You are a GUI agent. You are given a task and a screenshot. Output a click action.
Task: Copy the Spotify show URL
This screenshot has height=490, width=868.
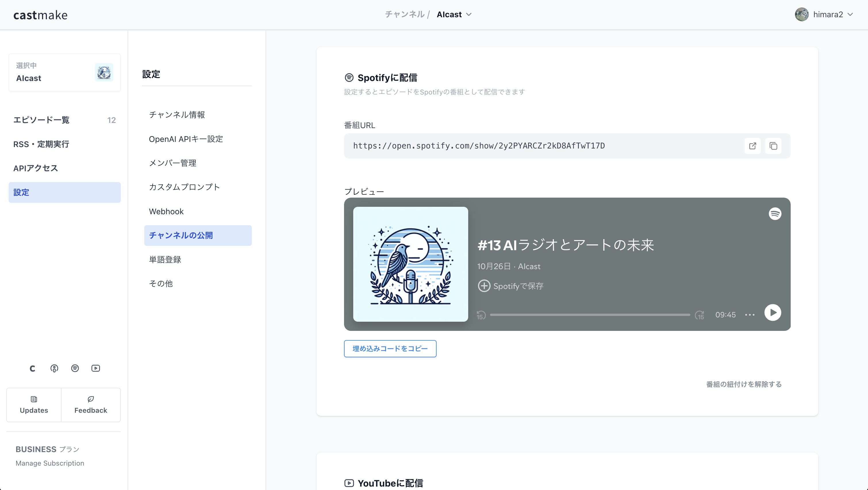click(x=773, y=146)
